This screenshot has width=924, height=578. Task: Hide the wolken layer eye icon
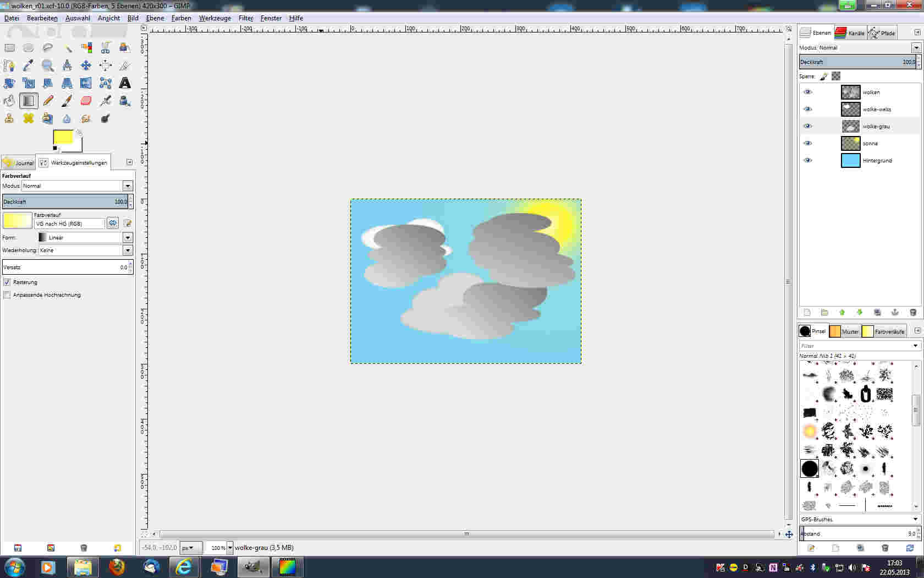point(807,92)
